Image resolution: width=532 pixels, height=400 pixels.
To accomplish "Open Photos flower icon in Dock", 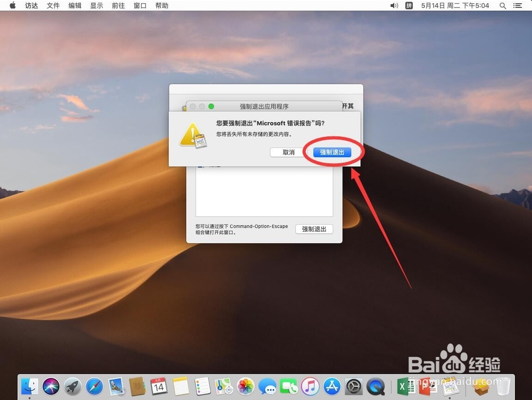I will [245, 386].
